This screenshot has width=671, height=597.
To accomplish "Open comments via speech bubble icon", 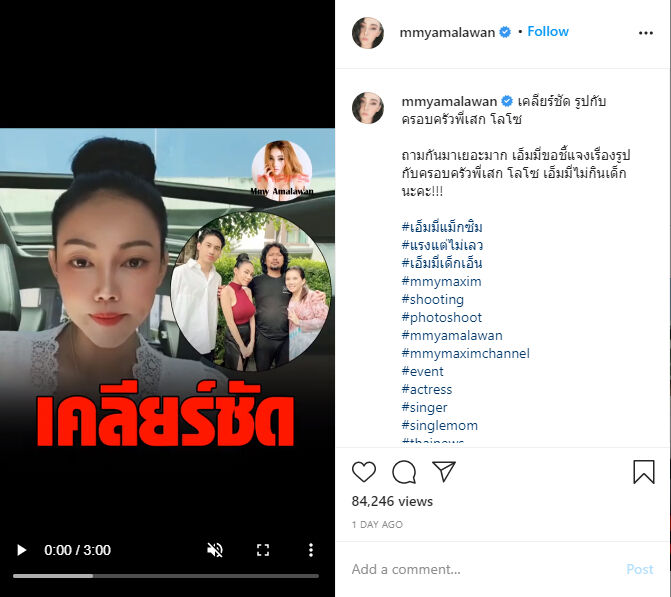I will [404, 472].
